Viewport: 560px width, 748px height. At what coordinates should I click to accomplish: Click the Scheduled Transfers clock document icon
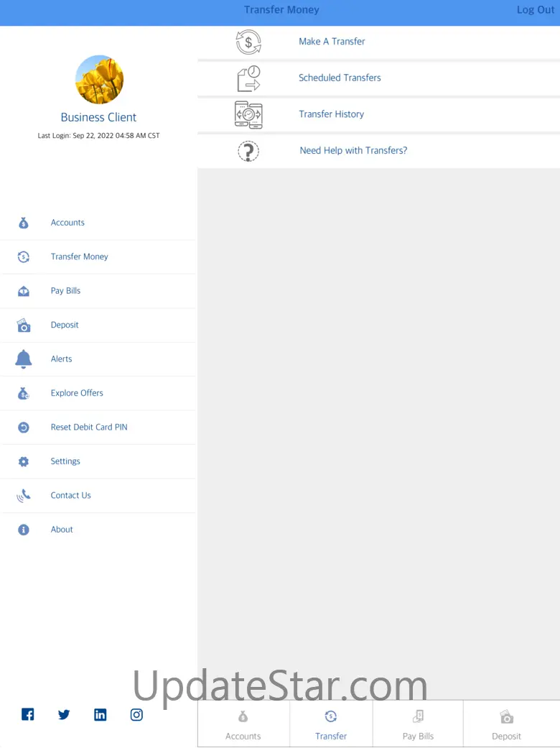click(248, 79)
